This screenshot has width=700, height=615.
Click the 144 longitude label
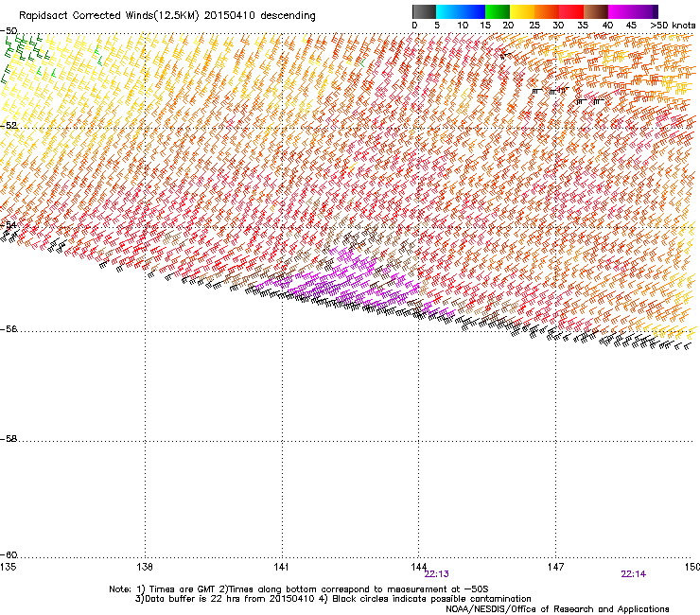point(419,567)
